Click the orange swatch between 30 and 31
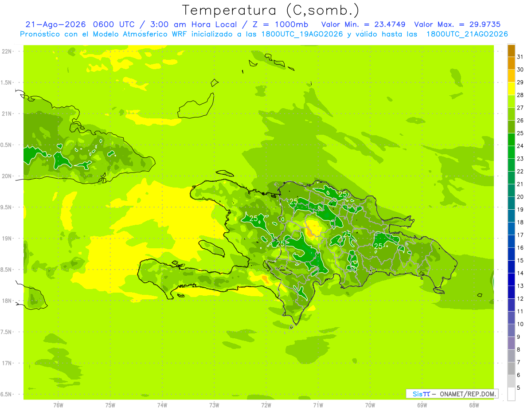The image size is (532, 411). tap(511, 63)
